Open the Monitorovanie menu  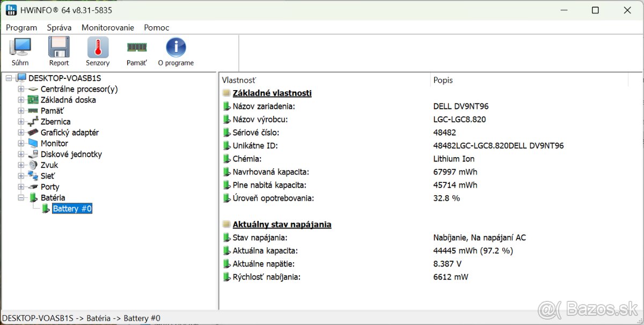point(107,27)
